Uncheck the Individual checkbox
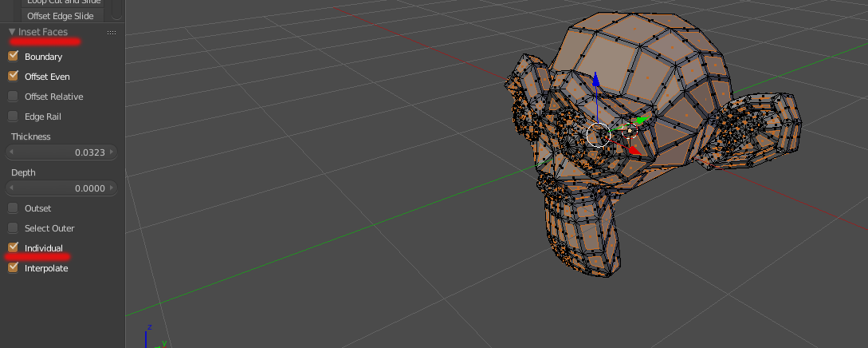The image size is (868, 348). coord(13,247)
